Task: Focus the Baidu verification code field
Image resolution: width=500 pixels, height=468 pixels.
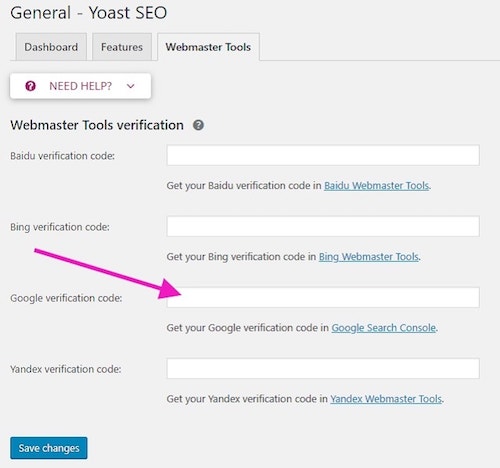Action: point(323,155)
